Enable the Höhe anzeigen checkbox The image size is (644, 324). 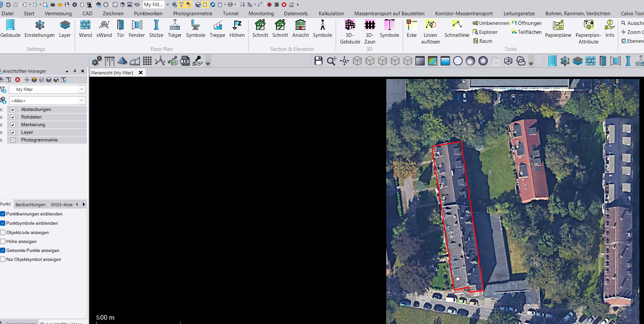click(3, 241)
